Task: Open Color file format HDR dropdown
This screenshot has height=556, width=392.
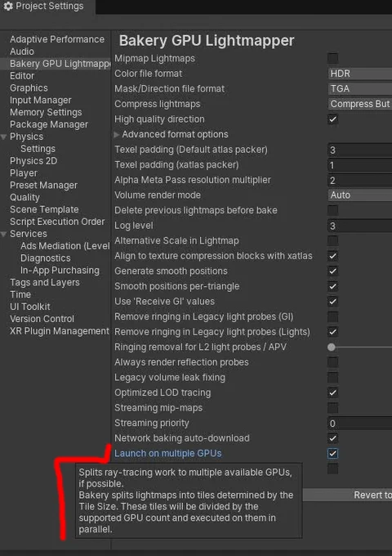Action: coord(360,74)
